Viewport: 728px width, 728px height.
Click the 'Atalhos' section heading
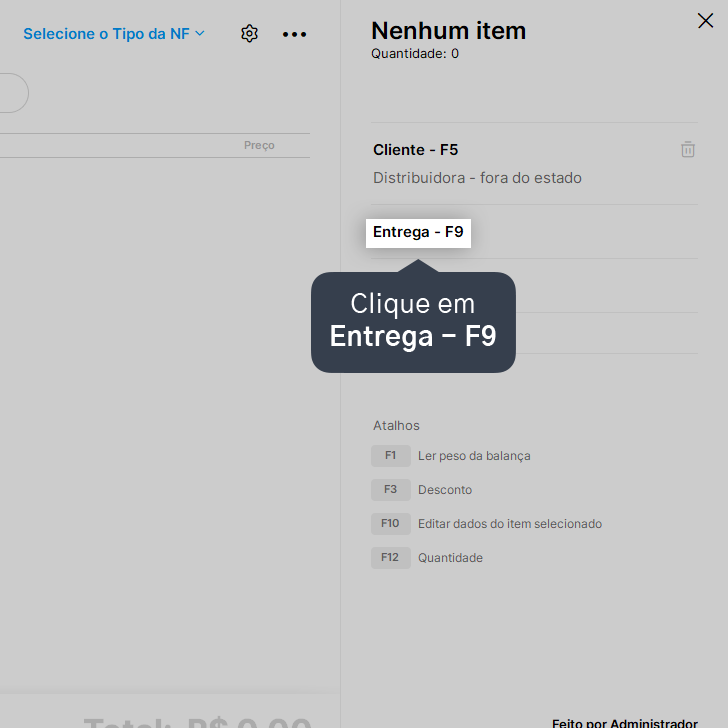396,425
